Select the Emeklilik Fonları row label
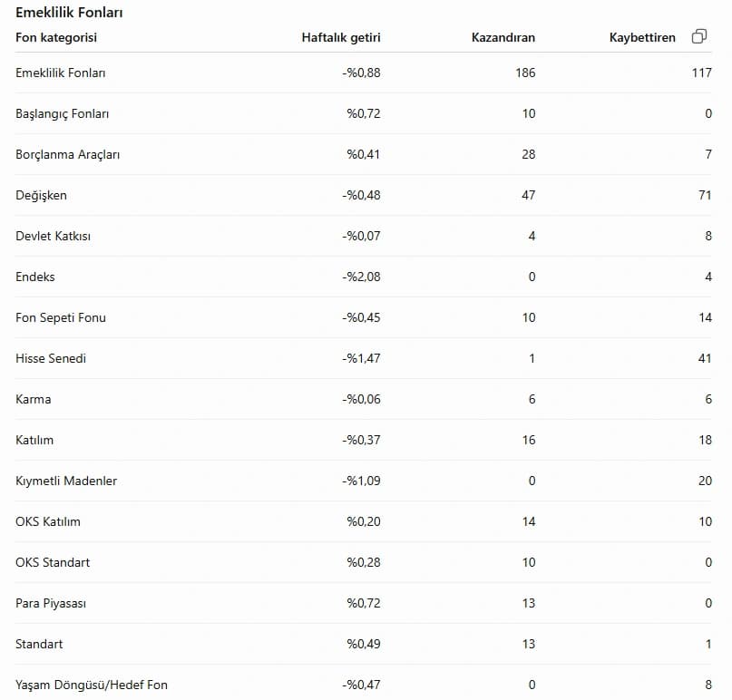This screenshot has width=732, height=700. [x=61, y=73]
